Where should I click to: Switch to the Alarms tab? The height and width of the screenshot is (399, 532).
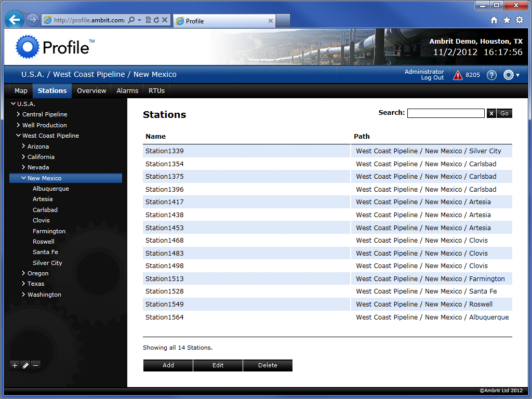(x=127, y=90)
